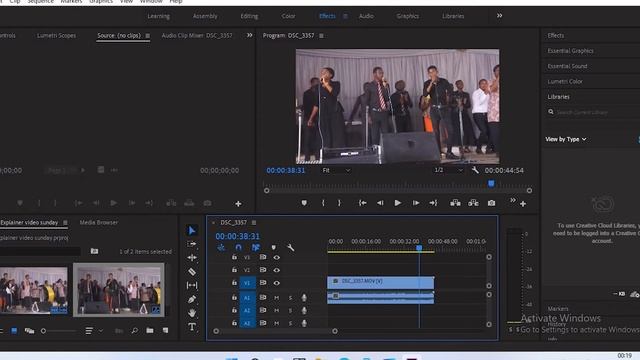Viewport: 640px width, 360px height.
Task: Go to Out point in Program monitor
Action: pyautogui.click(x=433, y=203)
